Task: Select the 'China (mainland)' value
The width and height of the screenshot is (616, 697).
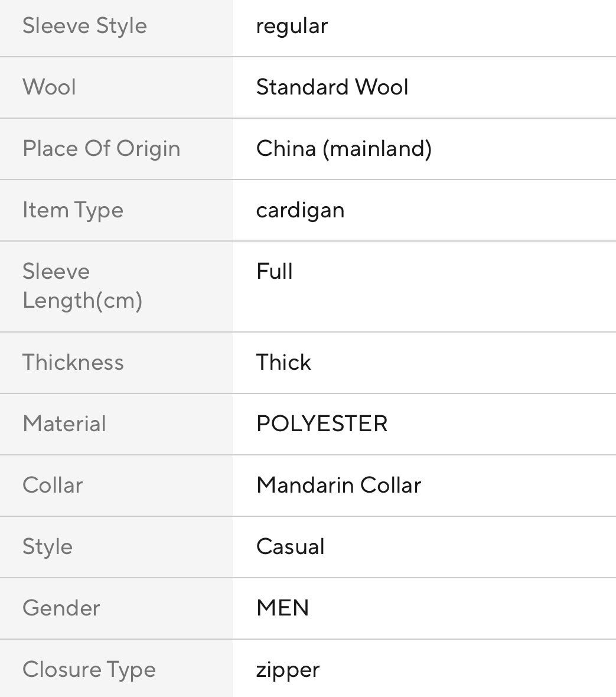Action: click(344, 149)
